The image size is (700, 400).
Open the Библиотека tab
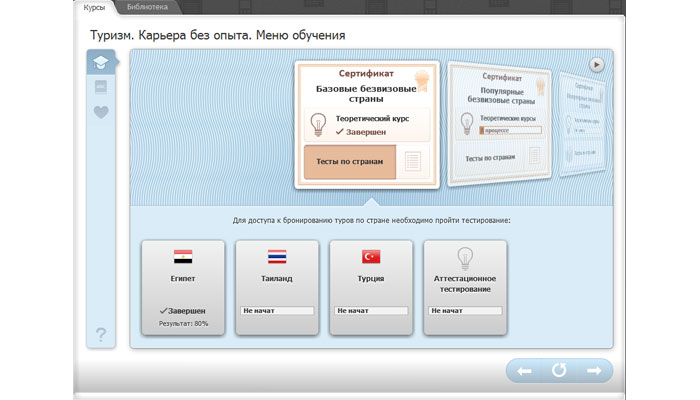tap(147, 7)
